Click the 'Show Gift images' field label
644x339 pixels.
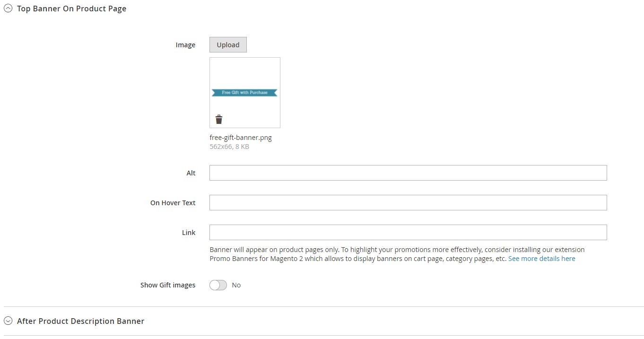[x=167, y=285]
